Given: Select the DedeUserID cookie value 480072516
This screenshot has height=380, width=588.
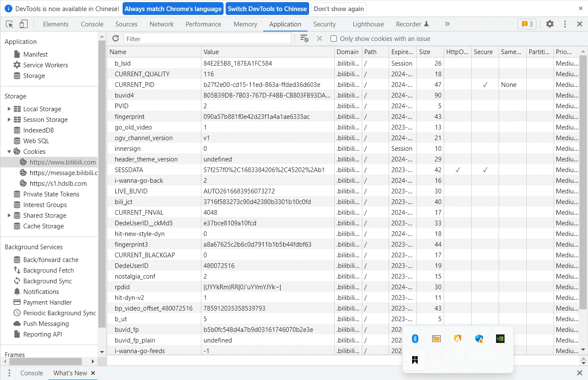Looking at the screenshot, I should point(219,266).
